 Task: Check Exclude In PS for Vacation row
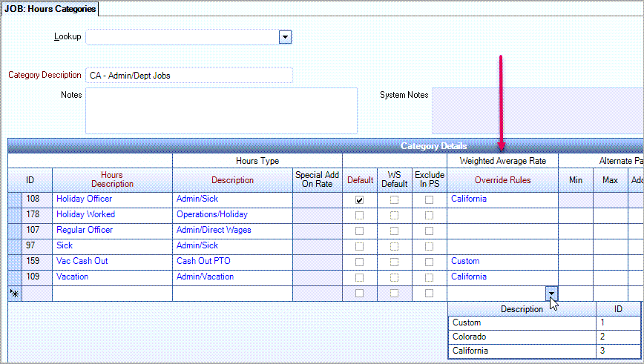(429, 277)
